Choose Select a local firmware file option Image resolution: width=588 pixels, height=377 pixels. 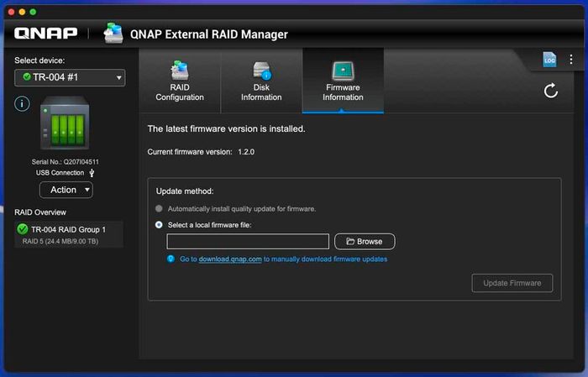(x=159, y=224)
